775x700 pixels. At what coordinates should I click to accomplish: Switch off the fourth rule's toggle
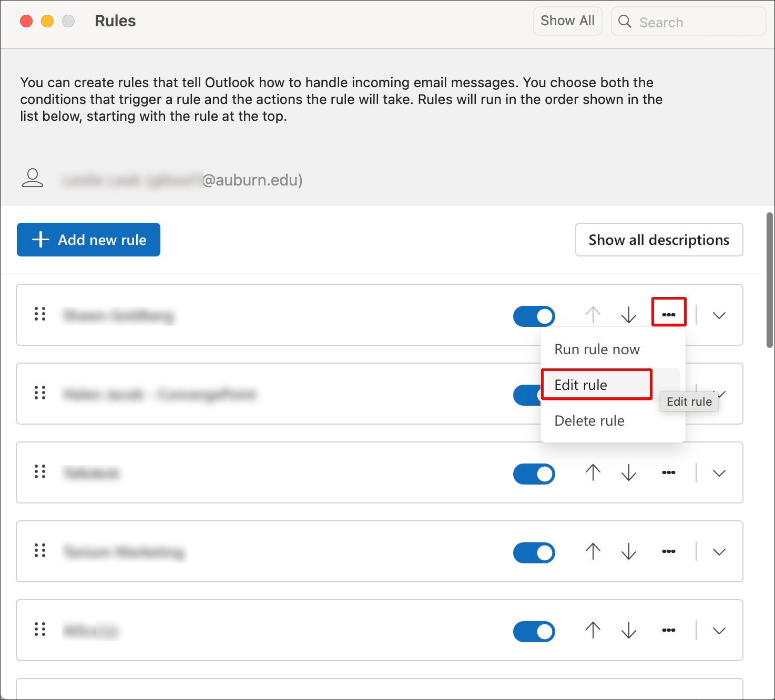[x=534, y=552]
